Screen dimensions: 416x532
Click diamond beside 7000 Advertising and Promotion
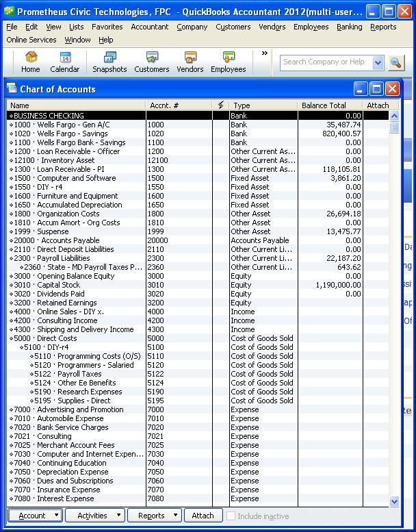click(x=11, y=409)
